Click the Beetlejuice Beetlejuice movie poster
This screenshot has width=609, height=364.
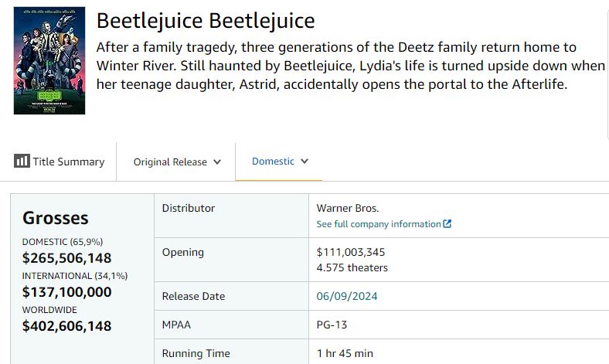[x=49, y=60]
